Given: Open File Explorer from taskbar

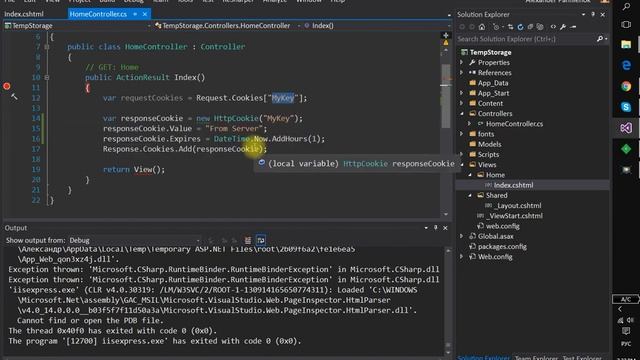Looking at the screenshot, I should 626,44.
